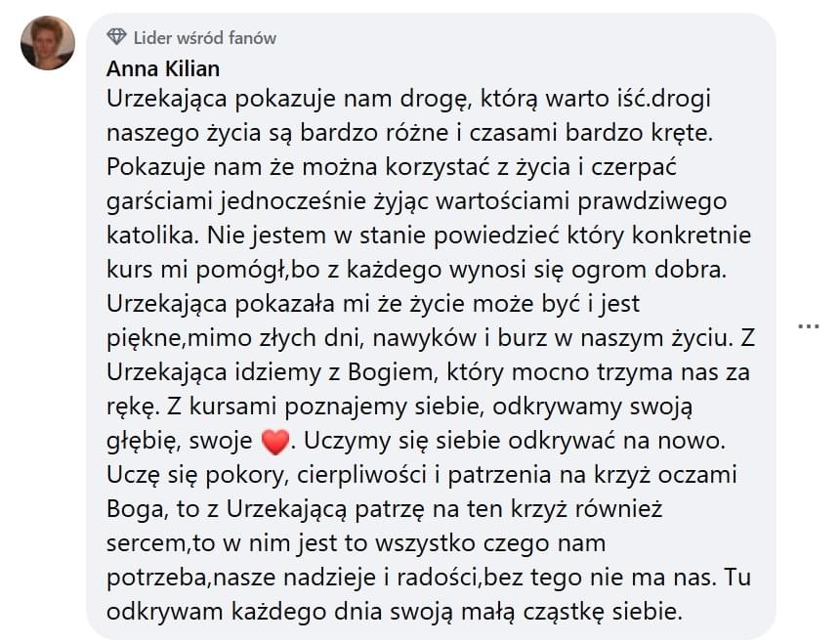Open Anna Kilian's profile via name link
This screenshot has width=840, height=644.
click(163, 68)
